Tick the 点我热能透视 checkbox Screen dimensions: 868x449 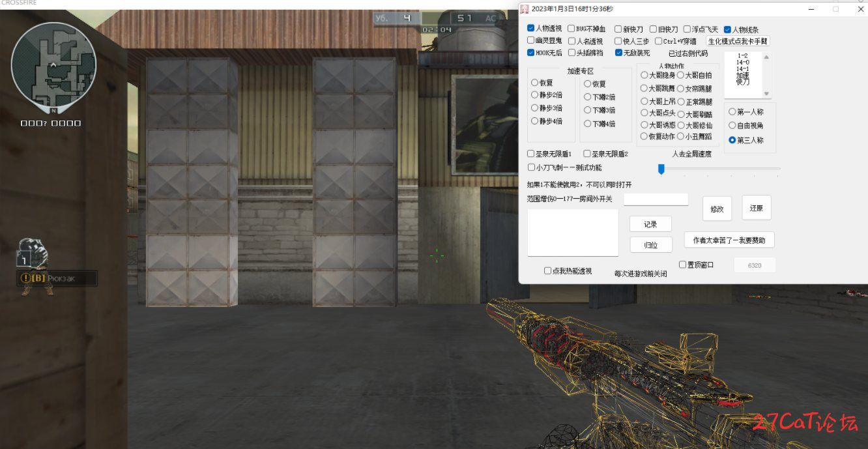click(547, 270)
